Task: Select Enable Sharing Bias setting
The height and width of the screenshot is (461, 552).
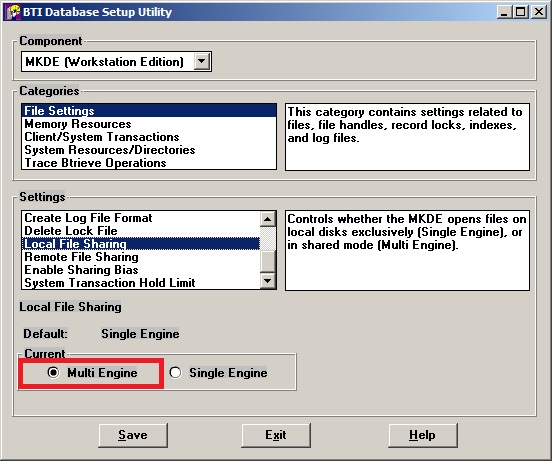Action: point(81,270)
